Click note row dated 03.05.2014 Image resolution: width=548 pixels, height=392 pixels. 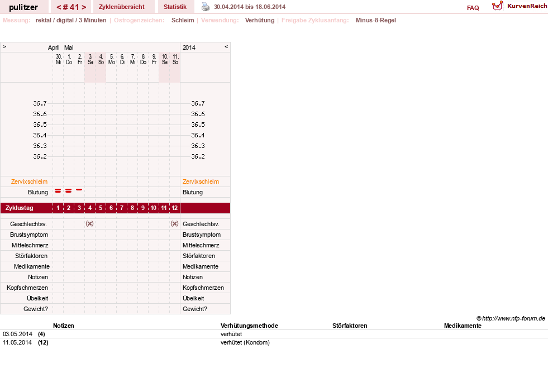pos(274,334)
